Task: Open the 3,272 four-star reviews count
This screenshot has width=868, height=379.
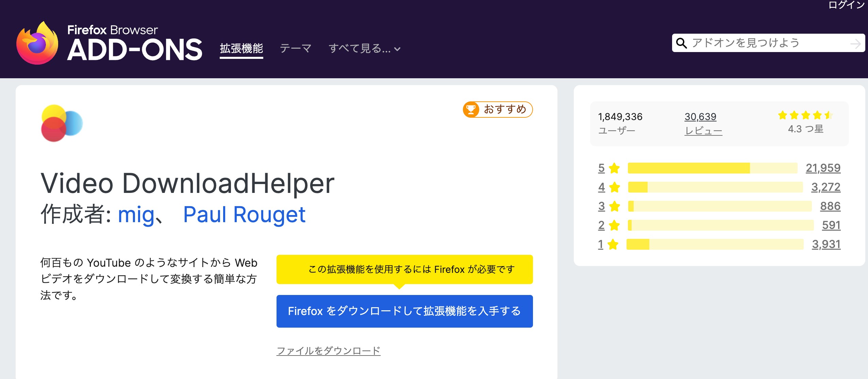Action: [x=826, y=187]
